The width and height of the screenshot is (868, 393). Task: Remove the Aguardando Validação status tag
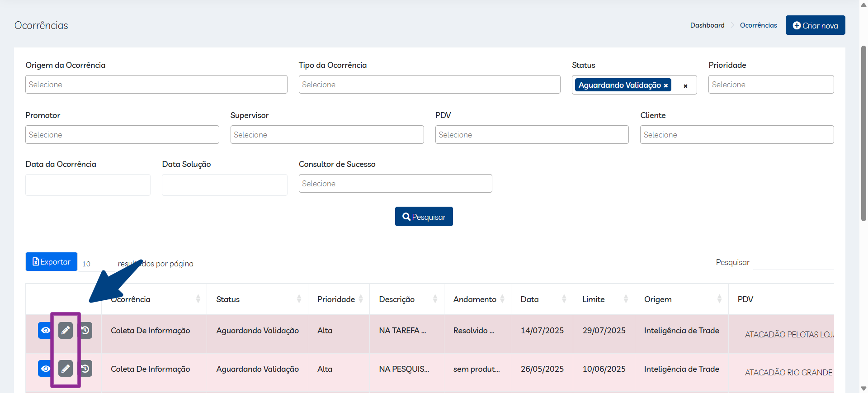[665, 85]
